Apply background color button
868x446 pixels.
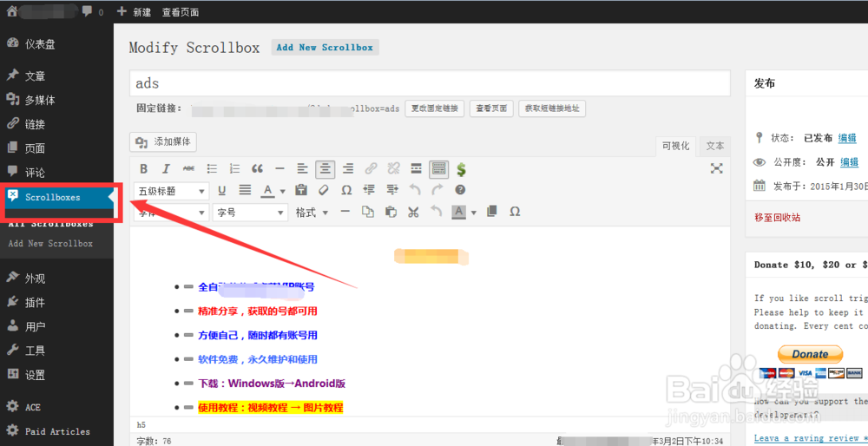(459, 212)
